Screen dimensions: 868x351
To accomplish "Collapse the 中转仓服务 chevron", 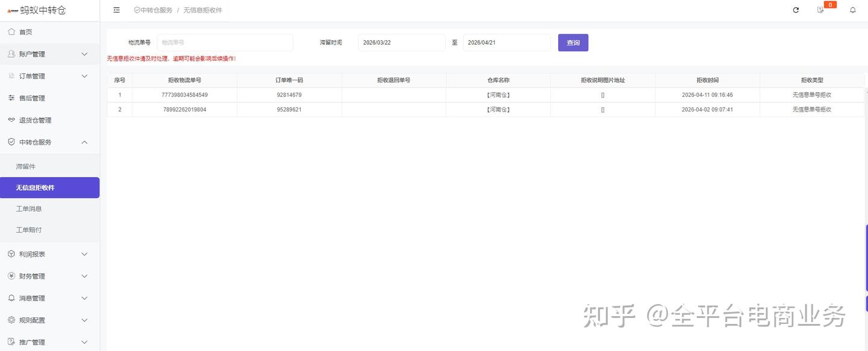I will point(84,142).
